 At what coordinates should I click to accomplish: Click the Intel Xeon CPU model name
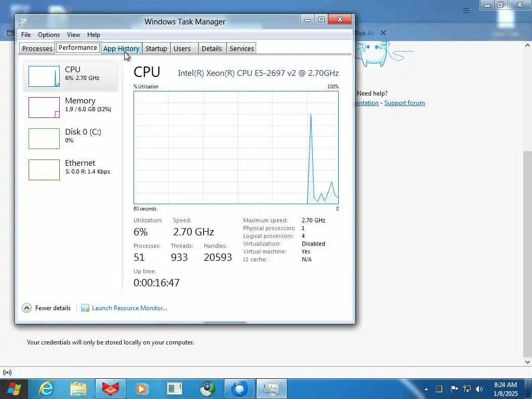[258, 73]
